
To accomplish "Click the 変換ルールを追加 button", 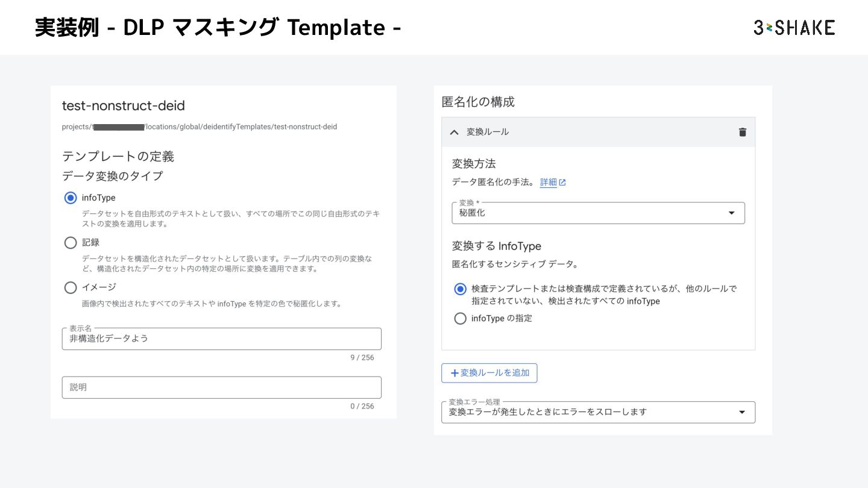I will click(489, 373).
